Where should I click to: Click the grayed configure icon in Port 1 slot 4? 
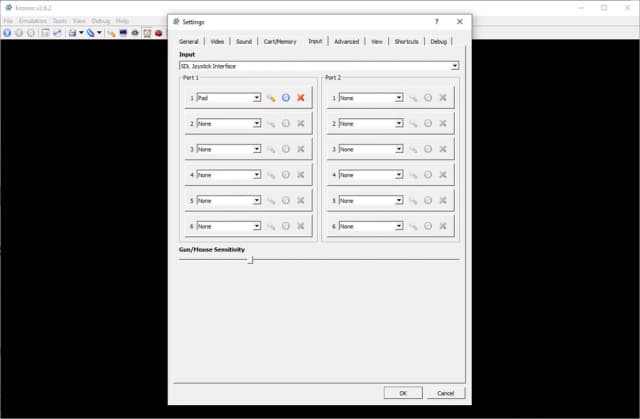[x=271, y=175]
